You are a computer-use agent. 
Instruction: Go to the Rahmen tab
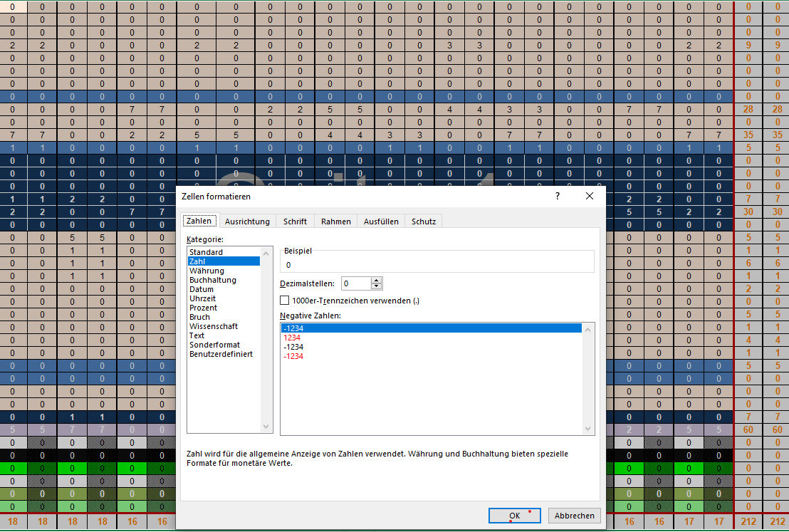[335, 221]
